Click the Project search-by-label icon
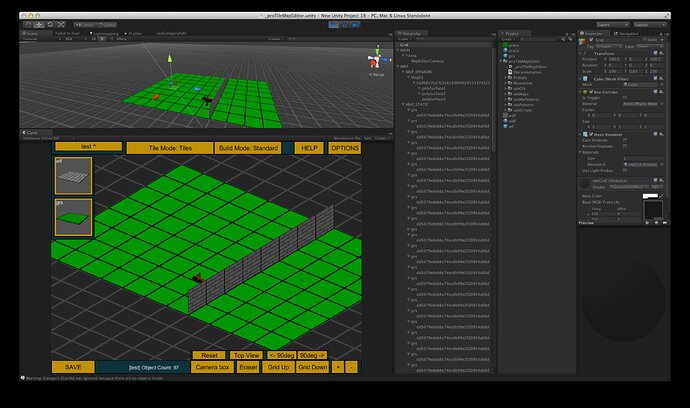The image size is (690, 408). (x=570, y=39)
